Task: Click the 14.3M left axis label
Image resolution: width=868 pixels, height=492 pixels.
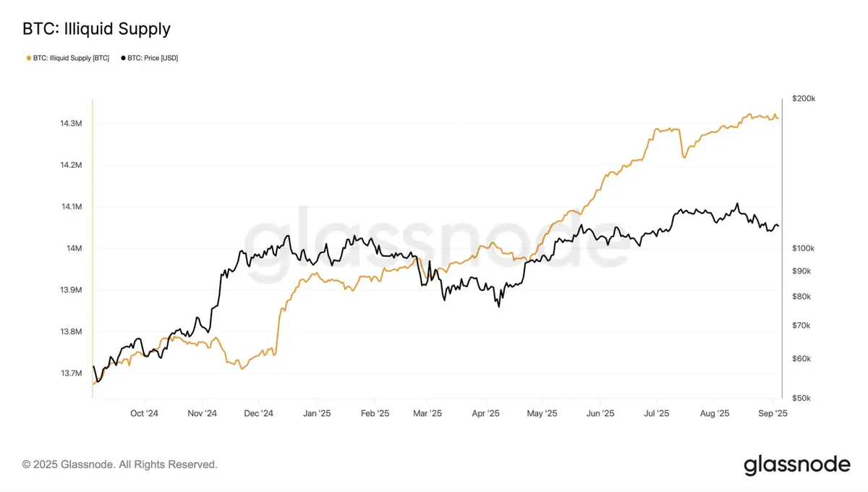Action: tap(71, 124)
